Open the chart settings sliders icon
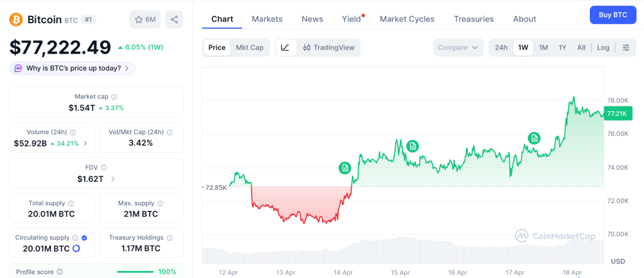This screenshot has width=644, height=278. 625,48
